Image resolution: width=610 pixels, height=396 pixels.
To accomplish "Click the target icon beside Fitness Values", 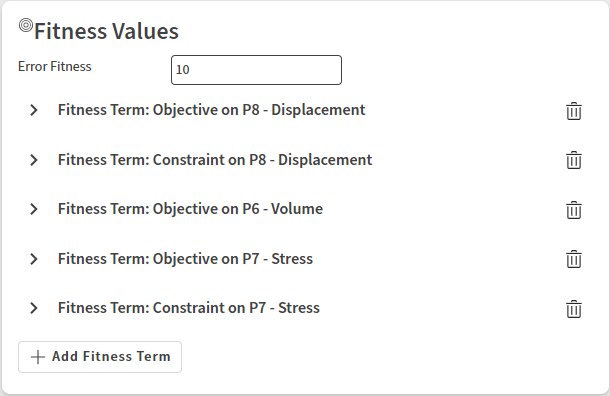I will pos(26,25).
